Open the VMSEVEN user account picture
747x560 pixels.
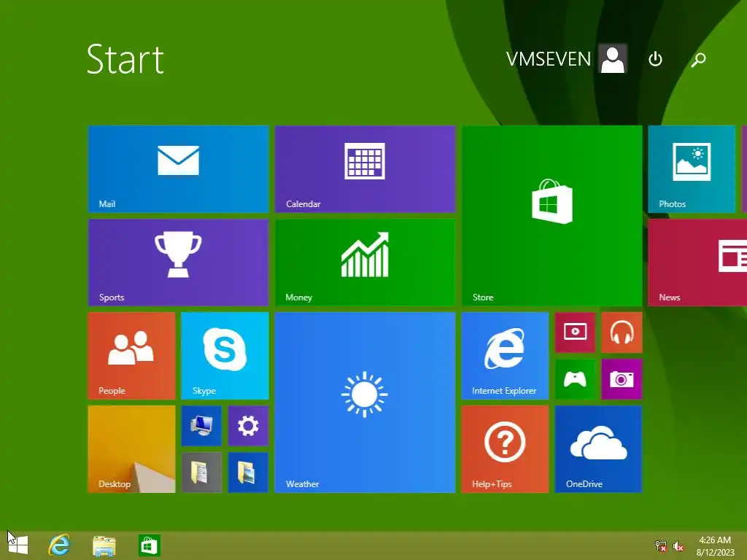pos(613,58)
